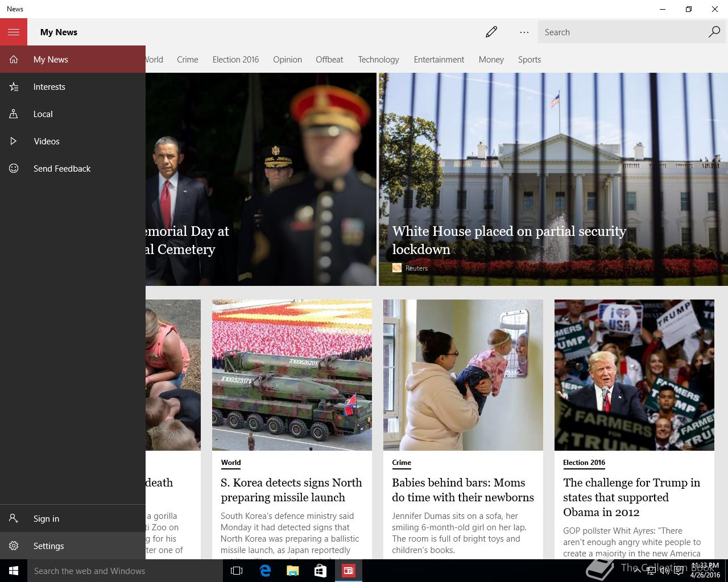Launch Microsoft Edge from the taskbar
Image resolution: width=728 pixels, height=582 pixels.
[x=265, y=571]
